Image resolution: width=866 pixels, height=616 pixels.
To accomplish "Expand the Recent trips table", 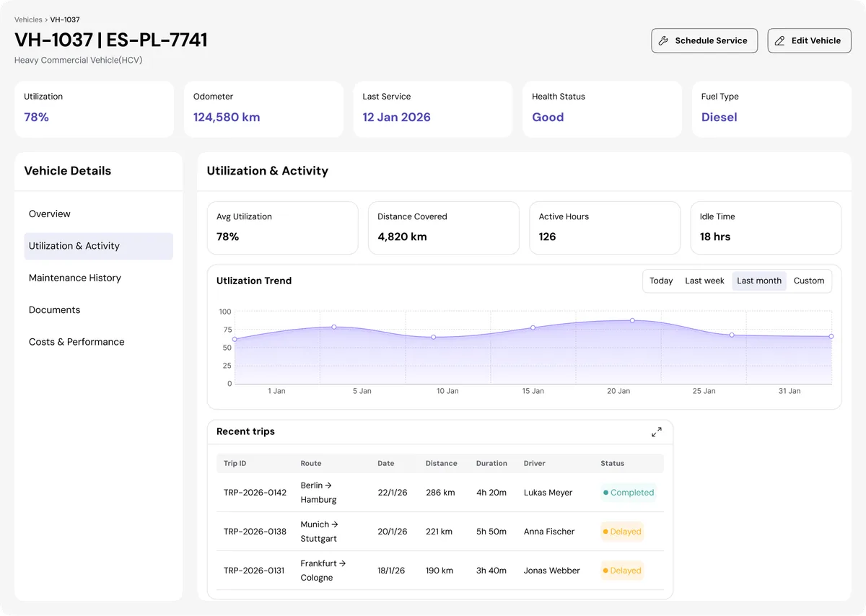I will click(656, 432).
